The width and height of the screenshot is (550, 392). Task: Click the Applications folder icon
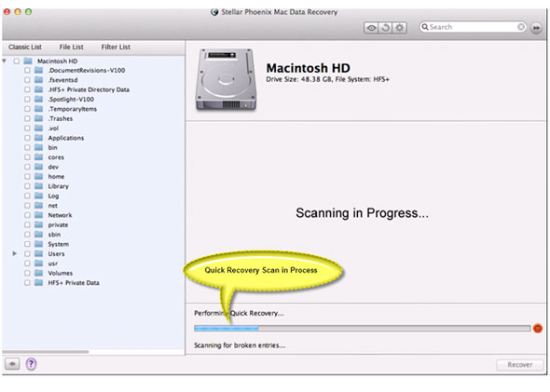click(38, 138)
